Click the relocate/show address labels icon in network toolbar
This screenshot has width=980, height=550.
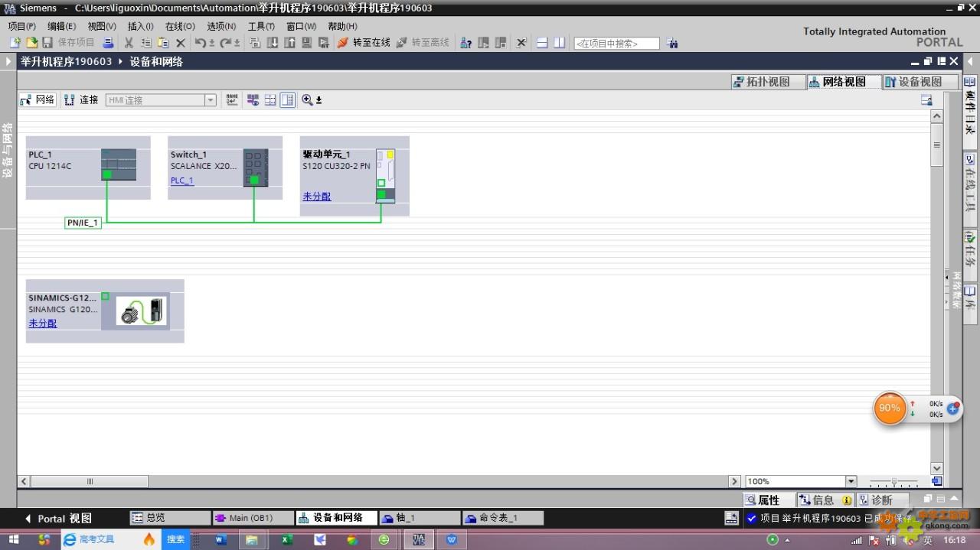click(x=232, y=99)
